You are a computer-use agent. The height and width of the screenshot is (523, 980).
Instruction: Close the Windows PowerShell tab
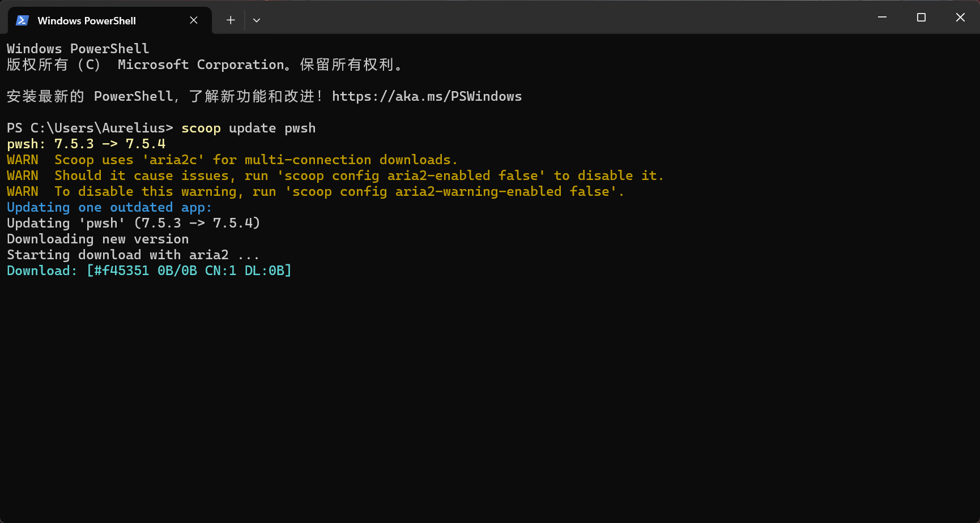[x=194, y=20]
